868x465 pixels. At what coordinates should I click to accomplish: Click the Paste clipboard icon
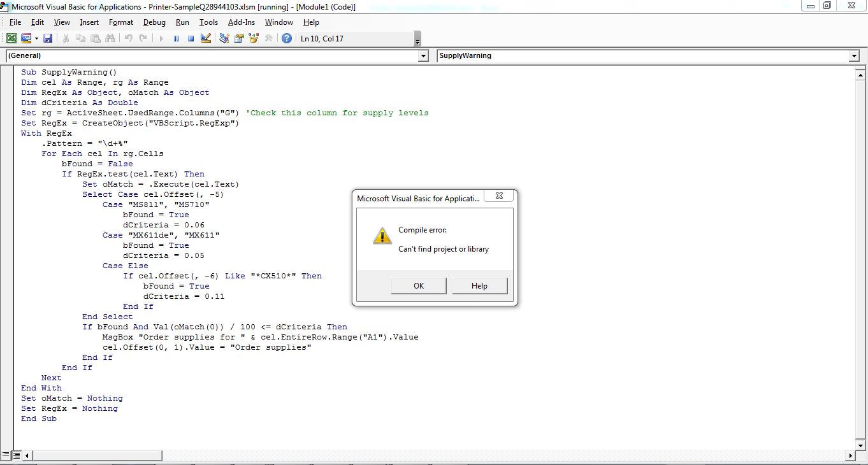95,38
